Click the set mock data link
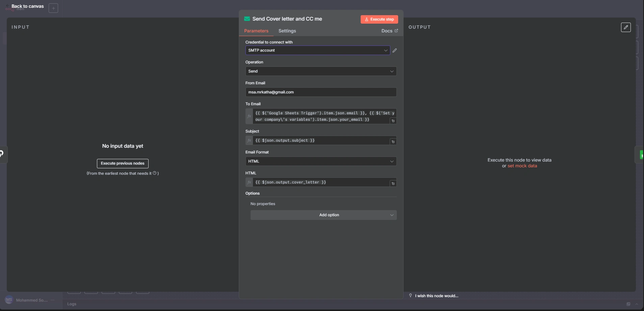 click(522, 166)
